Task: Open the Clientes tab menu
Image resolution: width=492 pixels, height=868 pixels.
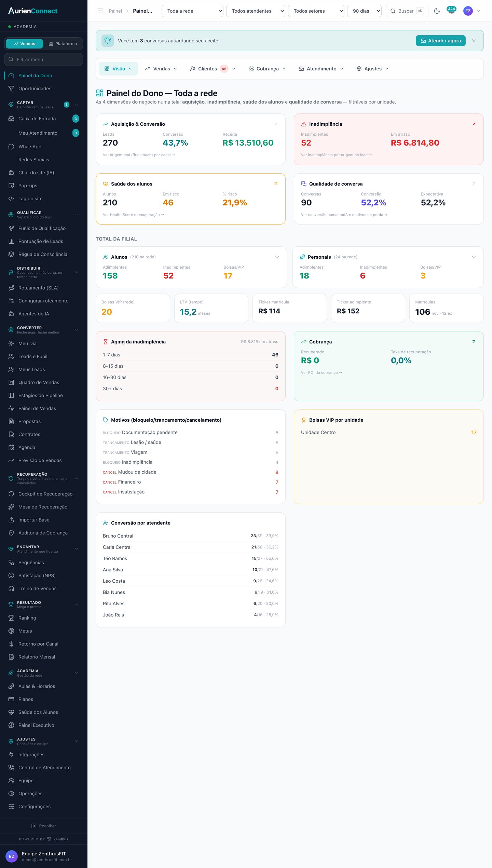Action: click(213, 69)
